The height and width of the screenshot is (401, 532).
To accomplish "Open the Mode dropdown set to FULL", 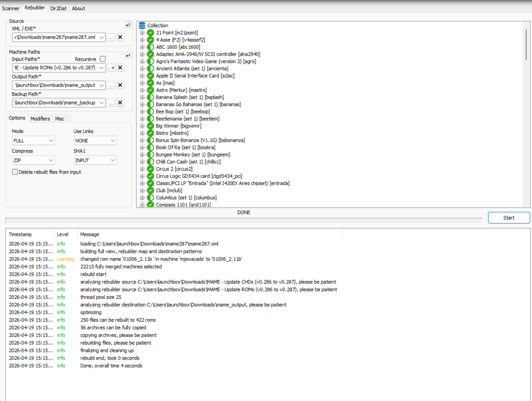I will [33, 141].
